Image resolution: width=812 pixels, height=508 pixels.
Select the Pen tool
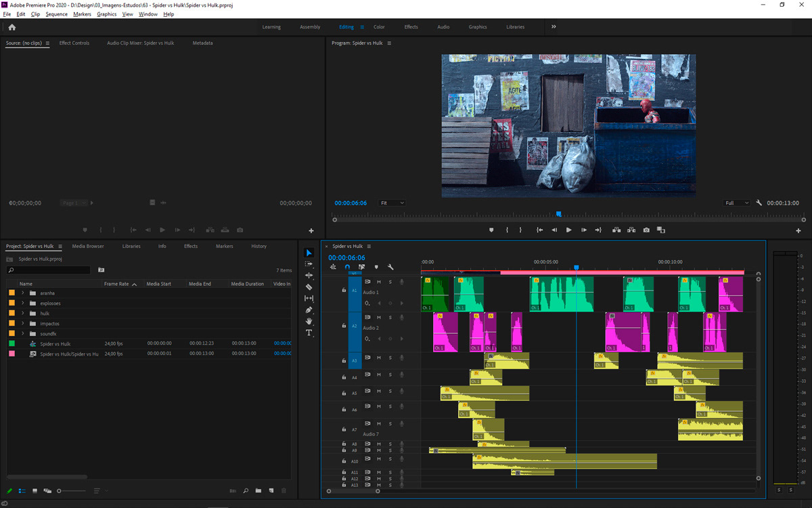[309, 310]
